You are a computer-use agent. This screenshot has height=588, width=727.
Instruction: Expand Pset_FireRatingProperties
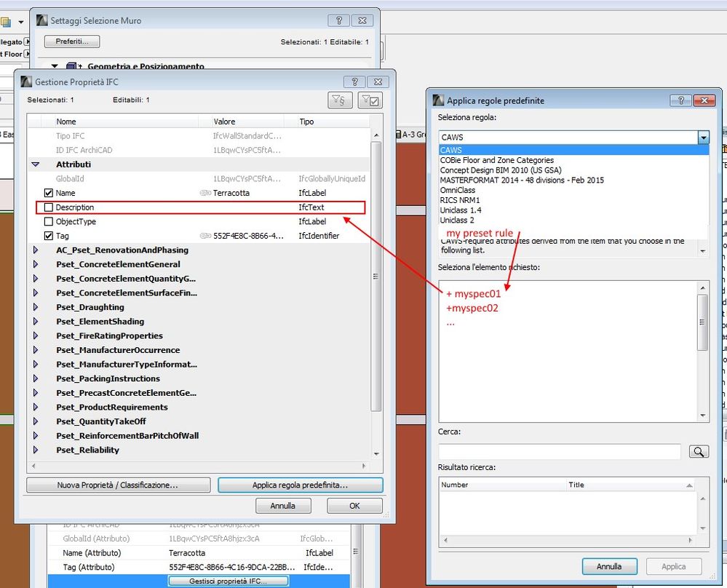click(x=36, y=335)
